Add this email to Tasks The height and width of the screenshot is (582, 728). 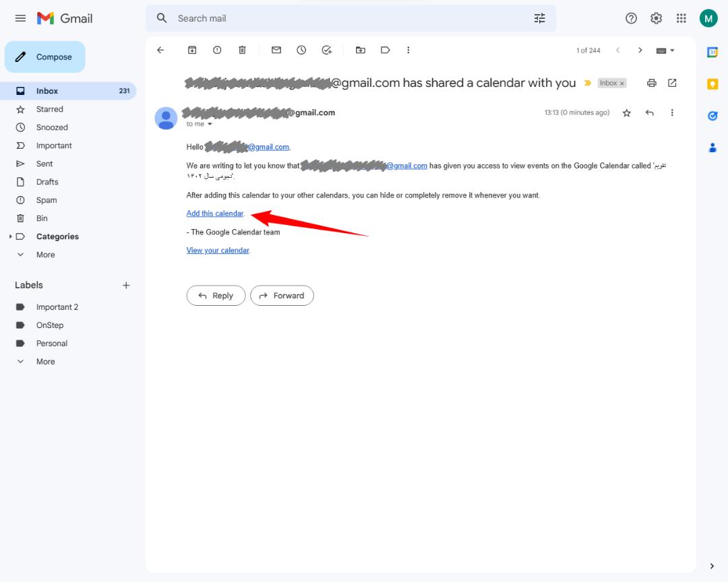326,50
